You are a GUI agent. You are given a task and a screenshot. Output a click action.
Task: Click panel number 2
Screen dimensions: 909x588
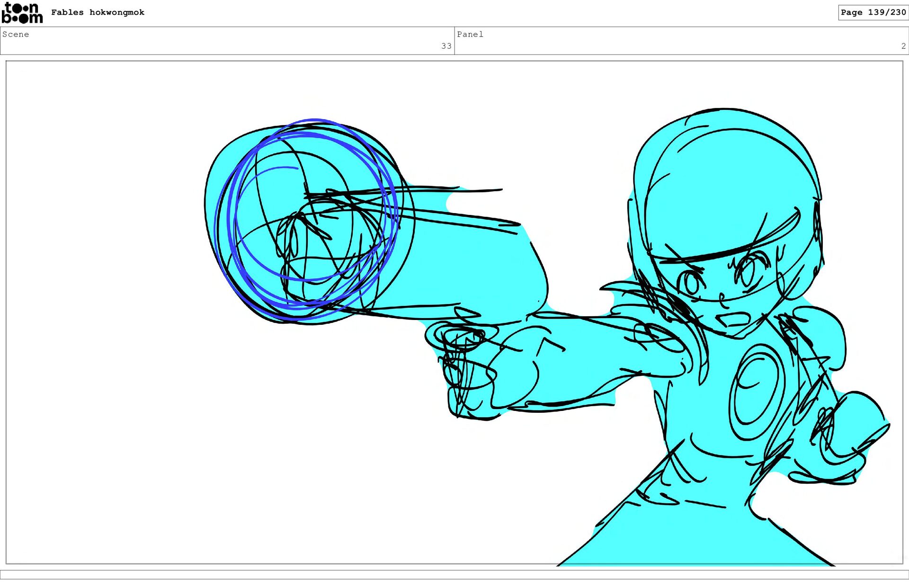coord(903,46)
